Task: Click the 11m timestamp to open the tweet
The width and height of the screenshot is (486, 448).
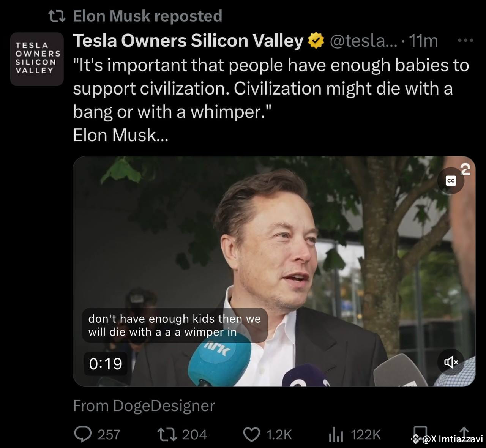Action: point(423,41)
